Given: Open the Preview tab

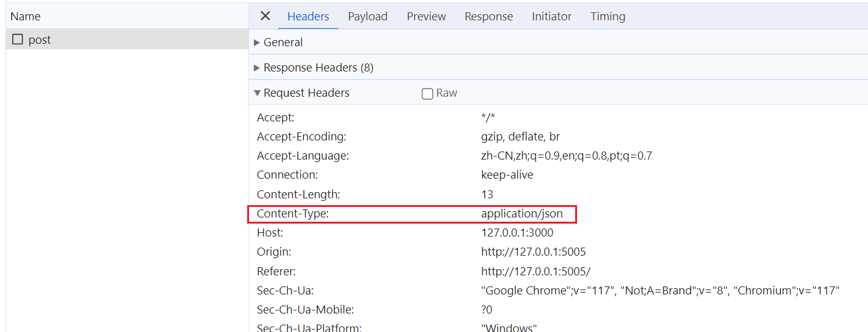Looking at the screenshot, I should pyautogui.click(x=426, y=17).
